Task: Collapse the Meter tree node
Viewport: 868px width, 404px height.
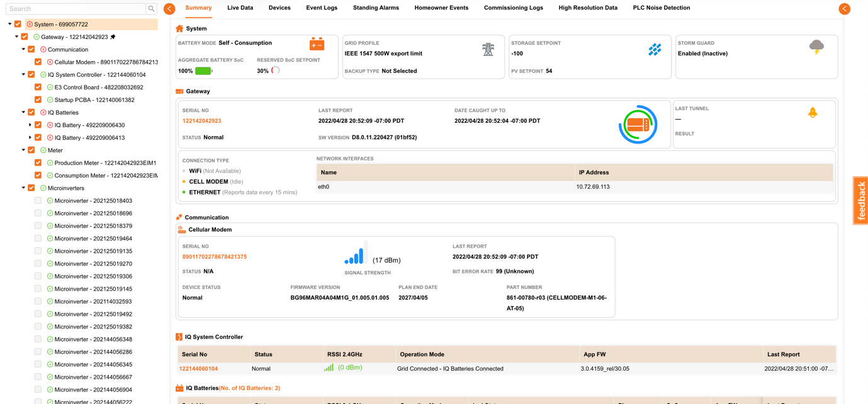Action: (x=24, y=150)
